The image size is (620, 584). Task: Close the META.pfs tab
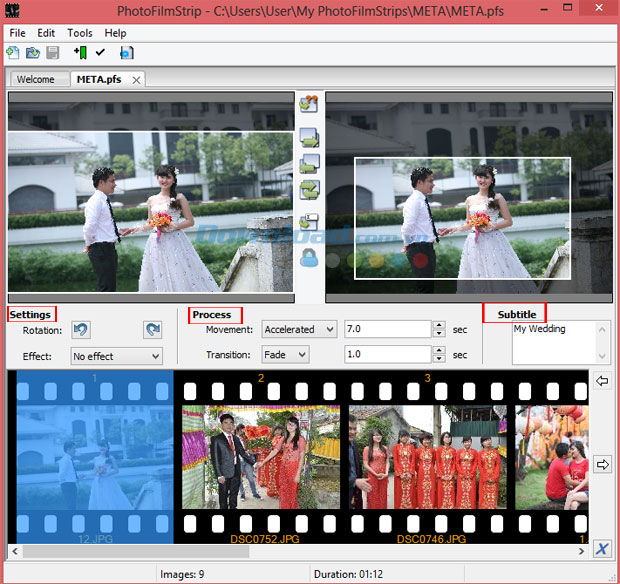coord(137,79)
